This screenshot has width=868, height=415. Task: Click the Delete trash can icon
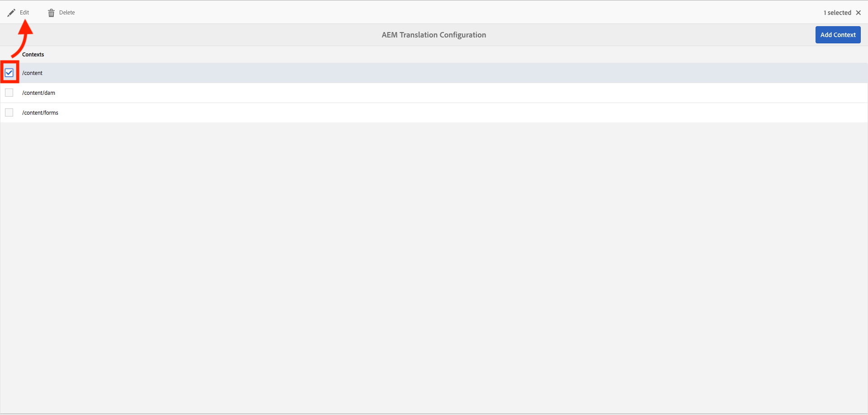pyautogui.click(x=51, y=13)
